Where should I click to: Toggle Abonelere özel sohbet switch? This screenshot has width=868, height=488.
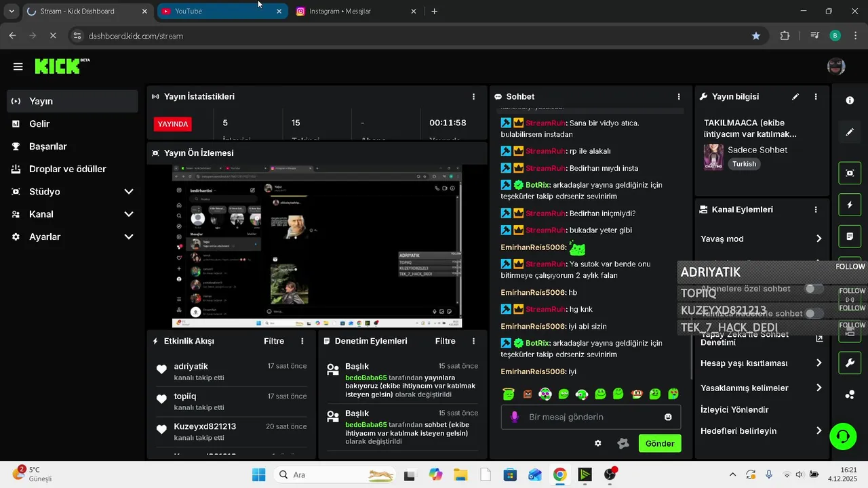814,289
